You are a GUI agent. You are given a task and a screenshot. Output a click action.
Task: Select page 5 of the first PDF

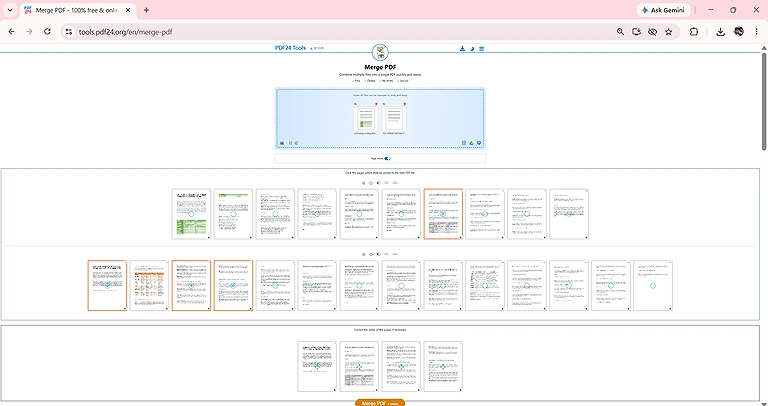(x=360, y=214)
